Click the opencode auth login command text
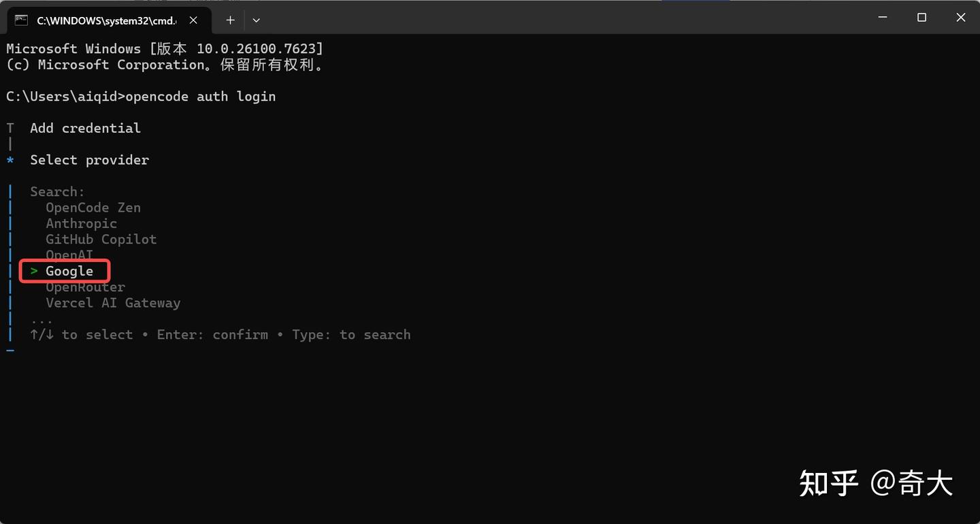Viewport: 980px width, 524px height. (x=202, y=96)
